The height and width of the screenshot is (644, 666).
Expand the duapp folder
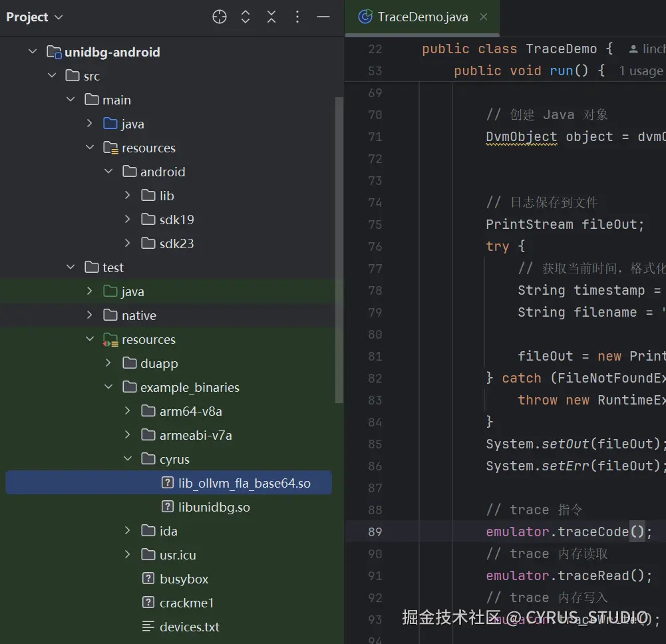click(109, 363)
